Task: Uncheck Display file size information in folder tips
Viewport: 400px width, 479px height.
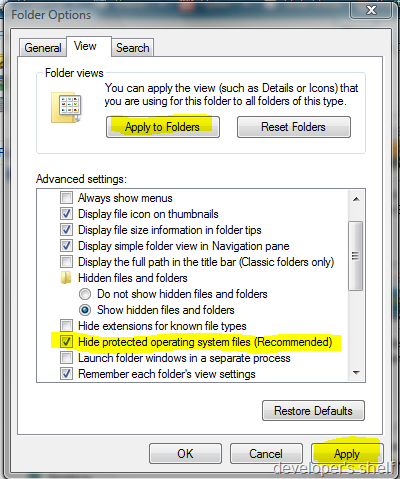Action: click(x=66, y=230)
